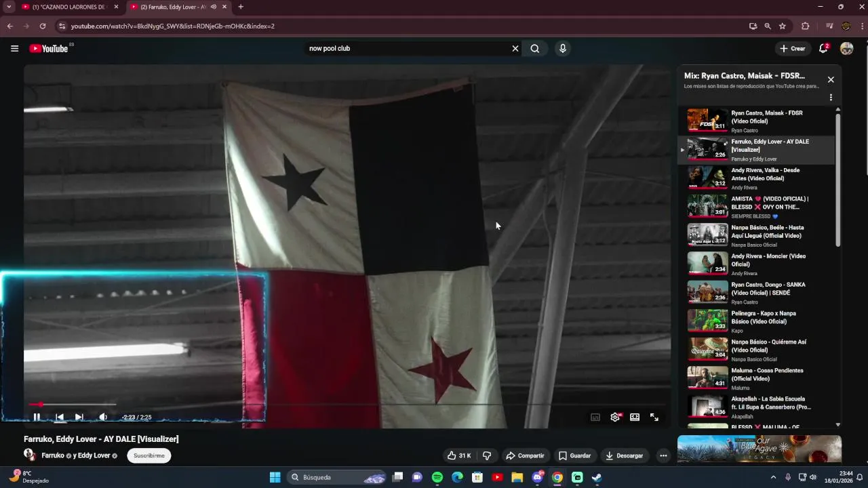Click the Compartir share button
The image size is (868, 488).
(525, 455)
